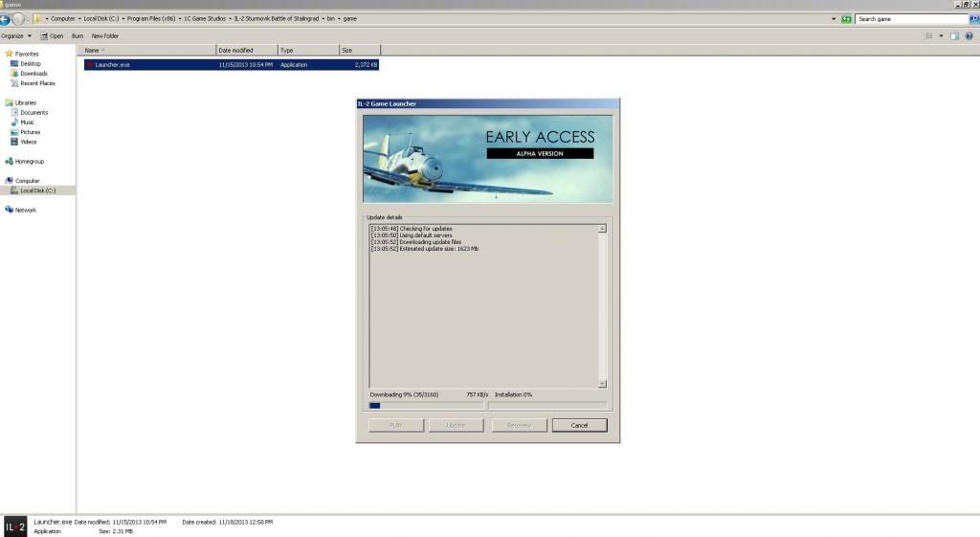
Task: Open Desktop in the navigation pane
Action: tap(30, 64)
